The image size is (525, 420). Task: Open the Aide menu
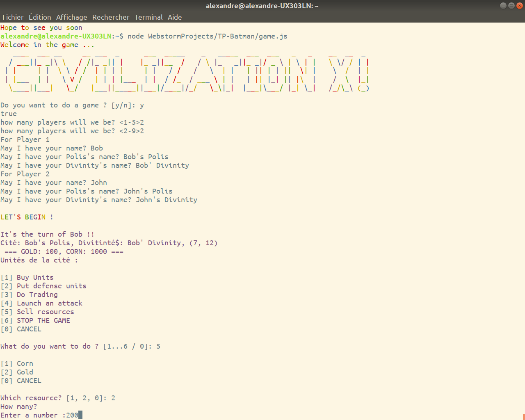click(175, 17)
